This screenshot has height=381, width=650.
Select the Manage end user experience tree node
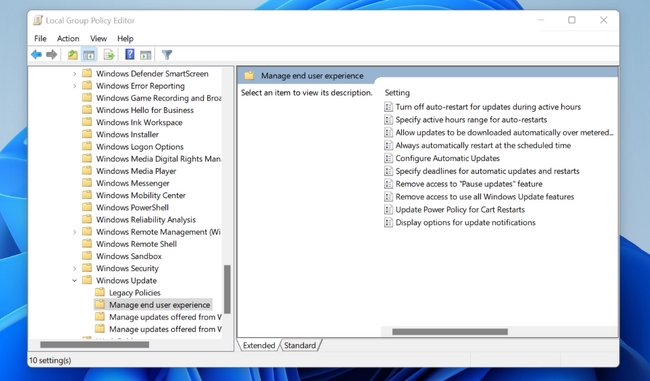pyautogui.click(x=160, y=305)
